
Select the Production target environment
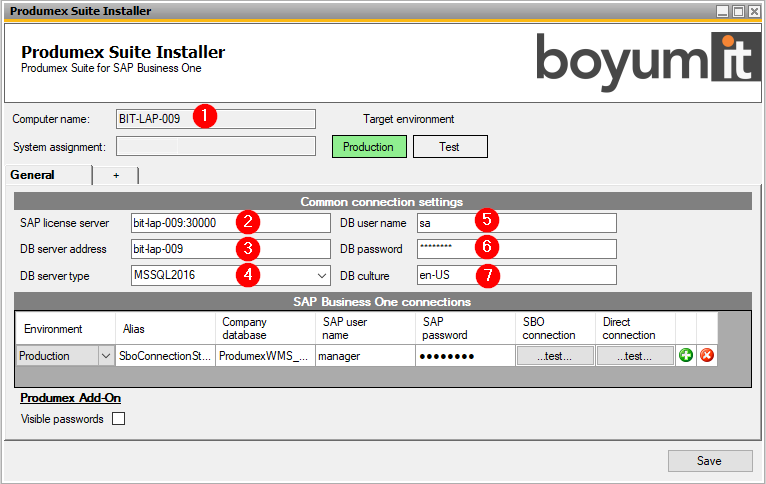pyautogui.click(x=369, y=147)
